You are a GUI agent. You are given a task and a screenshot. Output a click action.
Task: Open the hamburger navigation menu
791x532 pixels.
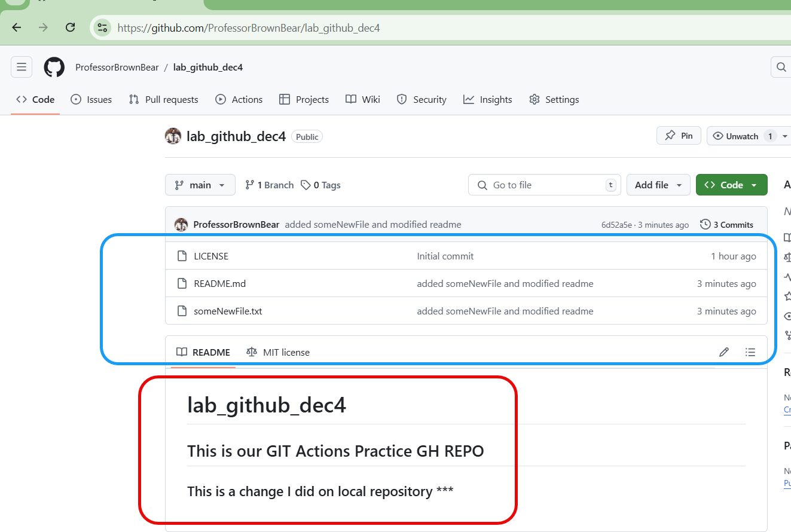coord(22,67)
